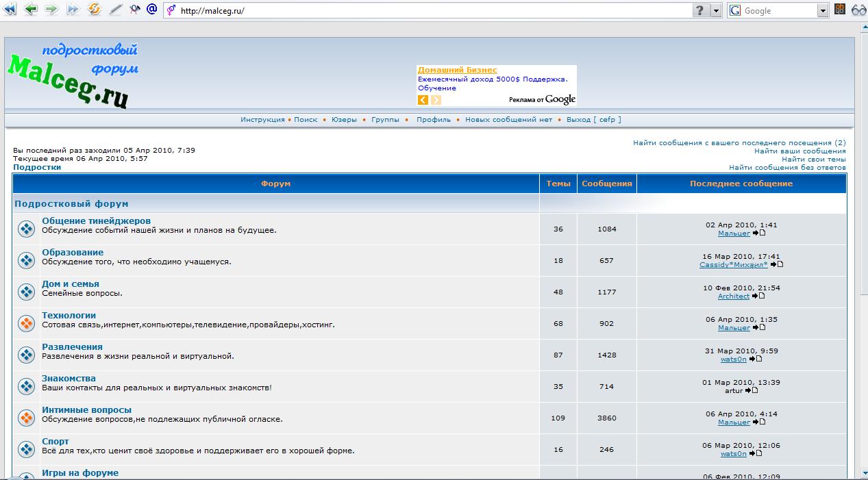
Task: Click the right arrow on ad banner
Action: click(436, 100)
